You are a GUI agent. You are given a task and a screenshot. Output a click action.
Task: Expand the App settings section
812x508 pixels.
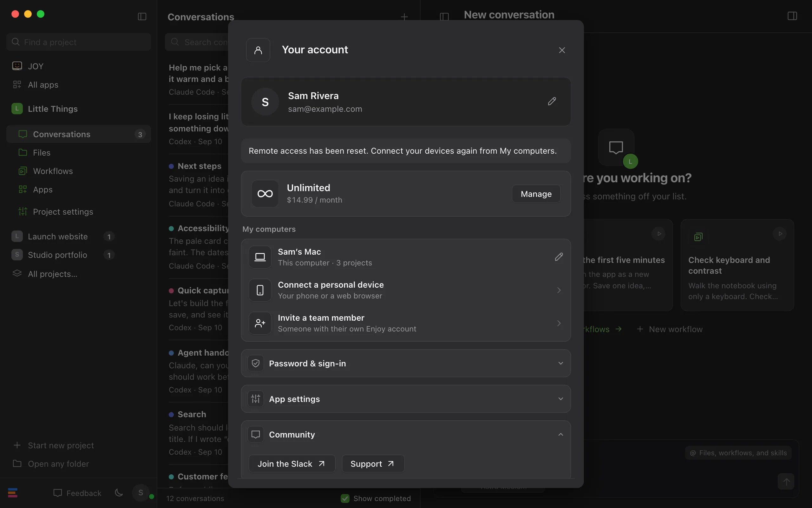coord(406,399)
